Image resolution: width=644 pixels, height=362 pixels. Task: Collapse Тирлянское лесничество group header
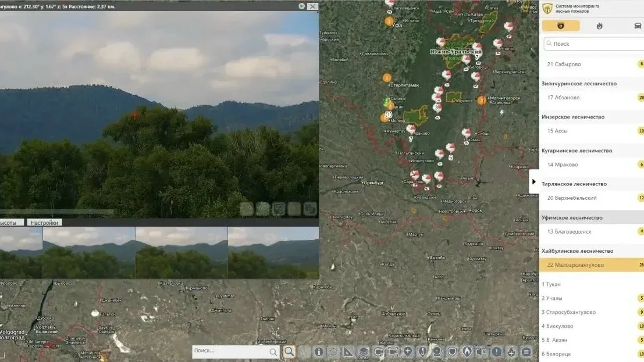(x=592, y=184)
